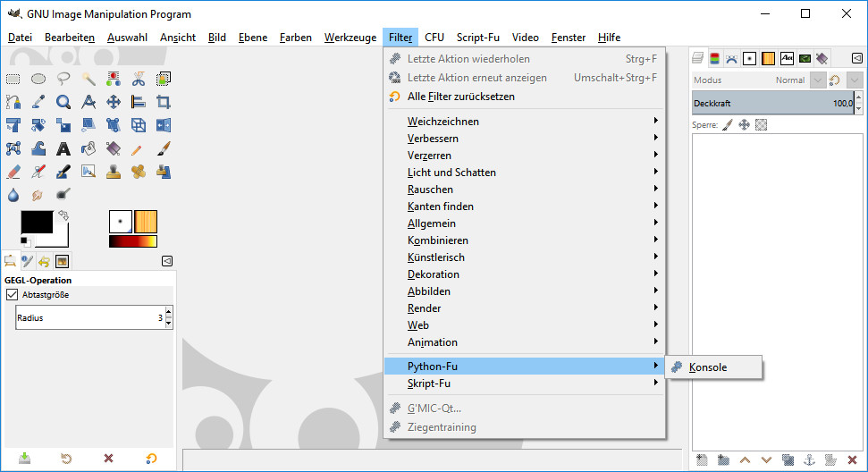Image resolution: width=868 pixels, height=472 pixels.
Task: Select the Rotate tool
Action: click(38, 125)
